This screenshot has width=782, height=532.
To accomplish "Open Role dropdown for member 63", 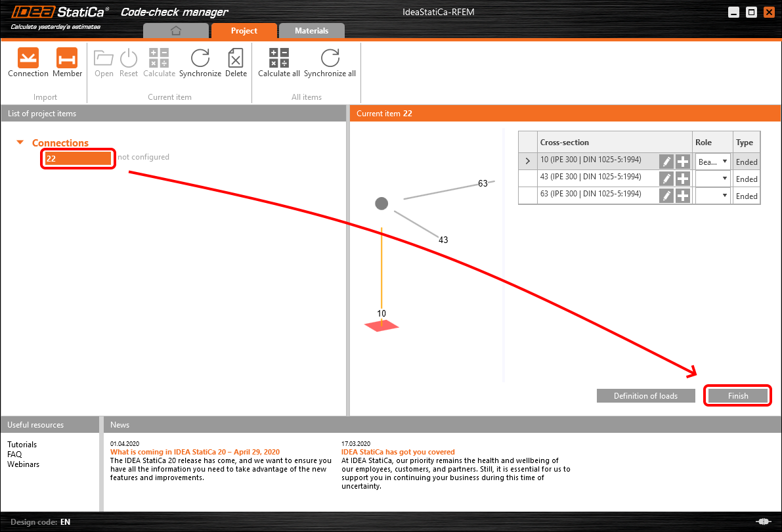I will [713, 196].
